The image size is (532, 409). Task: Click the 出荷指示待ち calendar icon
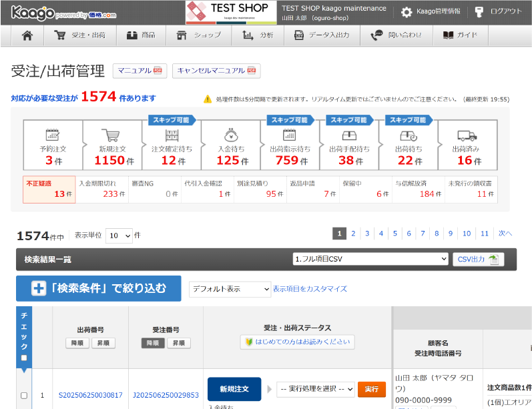pos(290,135)
